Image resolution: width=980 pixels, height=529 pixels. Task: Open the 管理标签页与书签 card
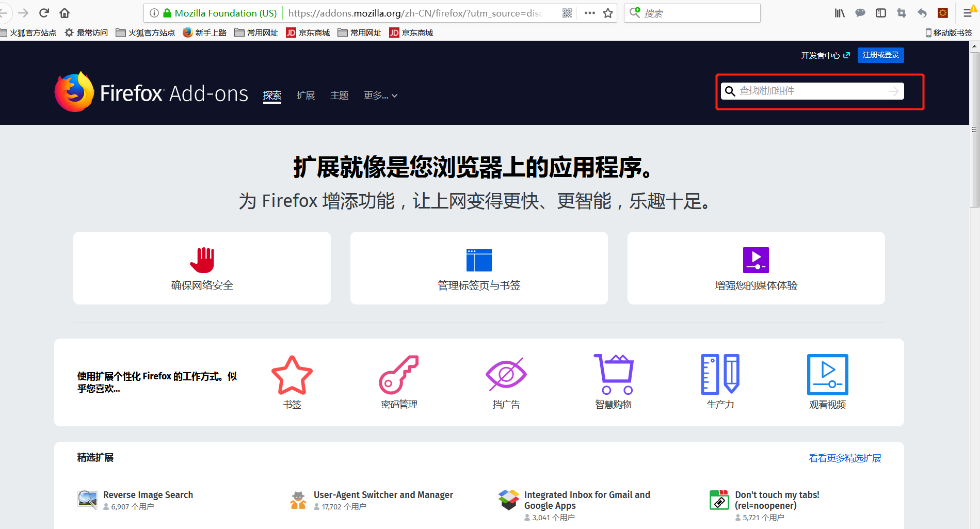pyautogui.click(x=479, y=268)
